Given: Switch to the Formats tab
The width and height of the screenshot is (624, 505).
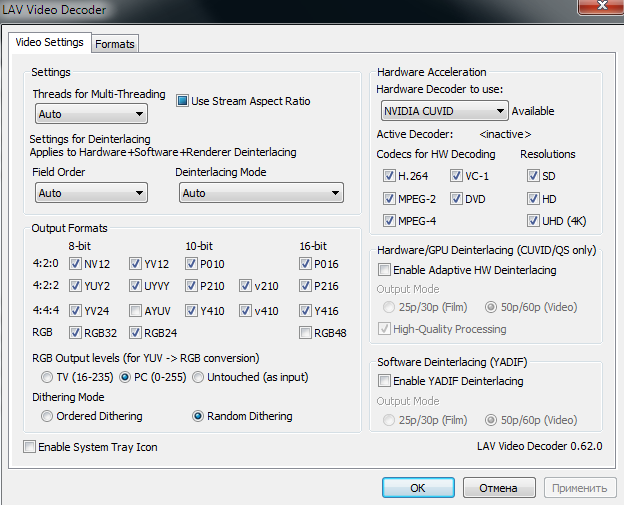Looking at the screenshot, I should (x=115, y=44).
